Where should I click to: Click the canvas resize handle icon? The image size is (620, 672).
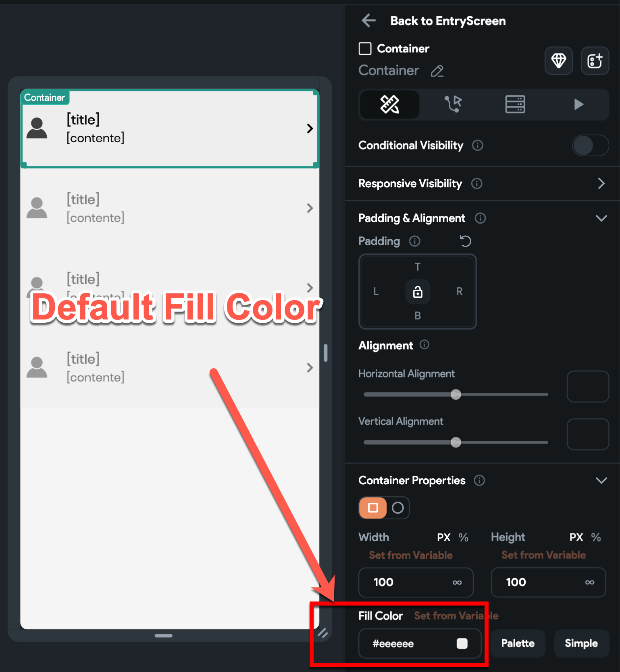[322, 633]
